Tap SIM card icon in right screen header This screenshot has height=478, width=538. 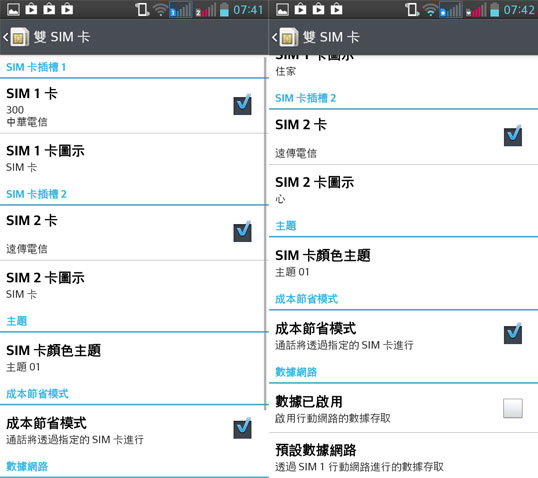point(289,37)
